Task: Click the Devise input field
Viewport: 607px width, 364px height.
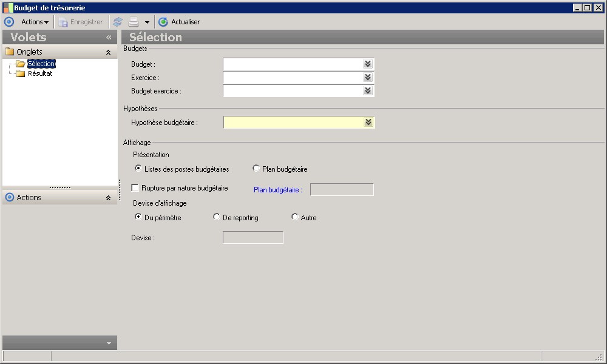Action: click(x=253, y=237)
